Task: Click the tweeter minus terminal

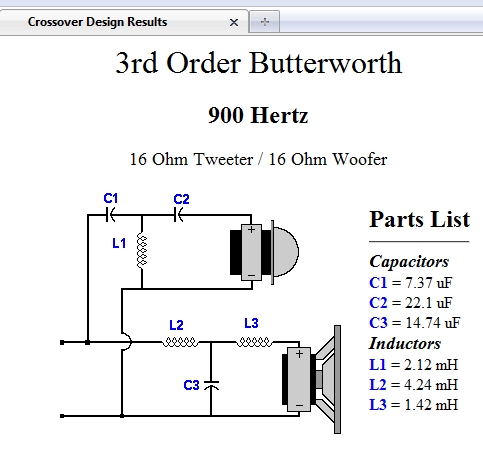Action: [x=252, y=275]
